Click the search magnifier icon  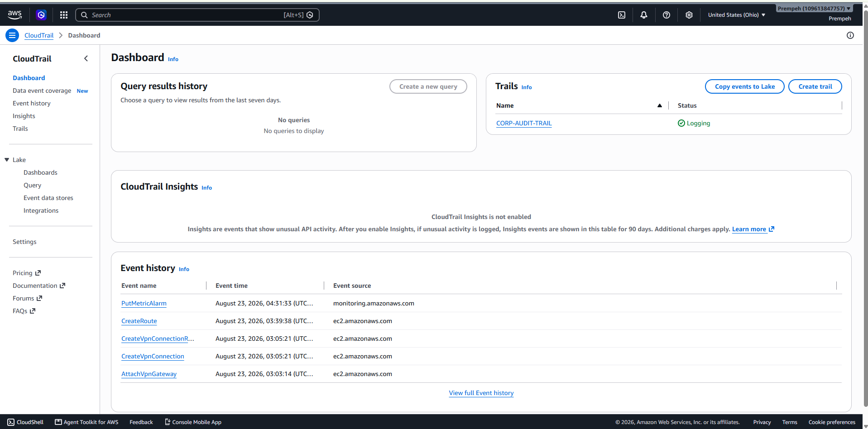point(84,15)
